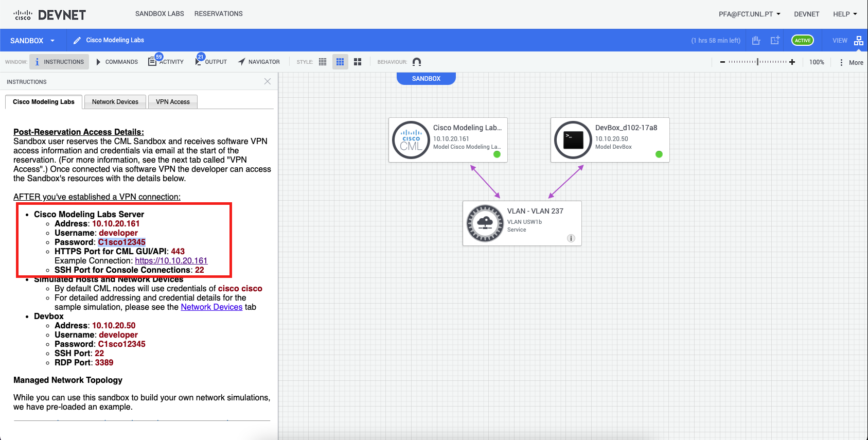Click the CML server address 10.10.20.161 in the instructions

(116, 224)
